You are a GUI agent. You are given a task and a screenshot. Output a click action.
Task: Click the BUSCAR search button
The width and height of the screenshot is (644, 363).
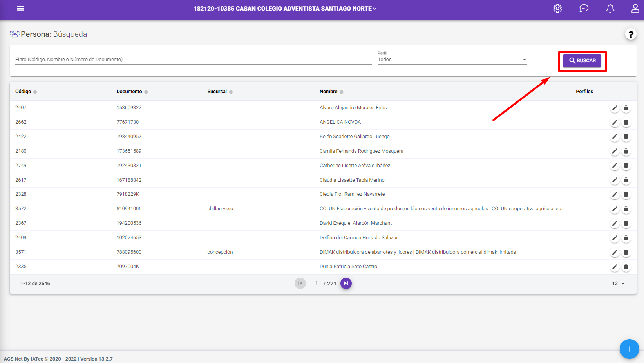pos(582,61)
